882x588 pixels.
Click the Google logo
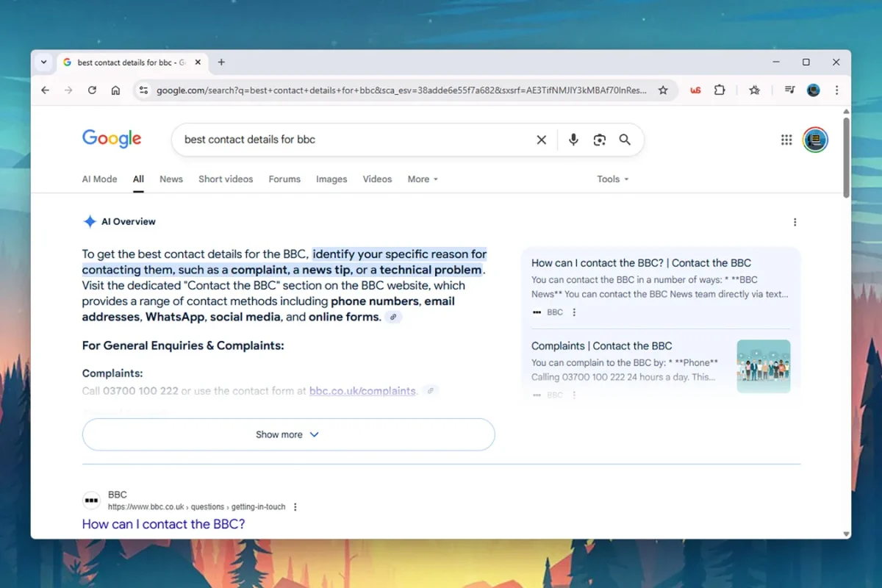pos(112,139)
